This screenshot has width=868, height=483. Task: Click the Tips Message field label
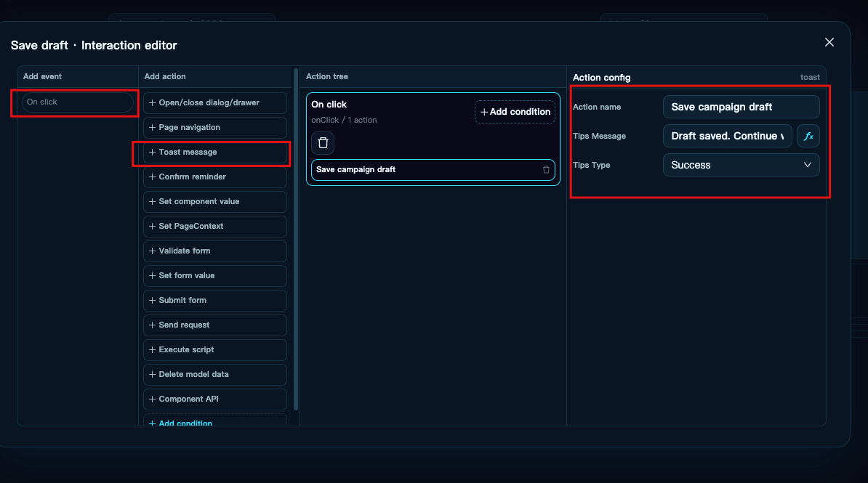599,136
